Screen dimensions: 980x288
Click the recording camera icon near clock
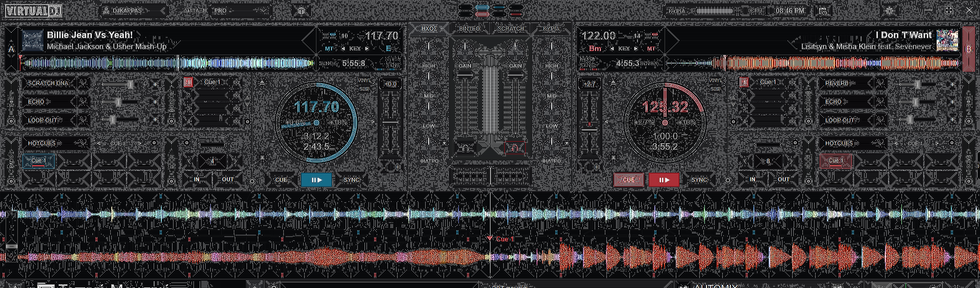pyautogui.click(x=823, y=11)
